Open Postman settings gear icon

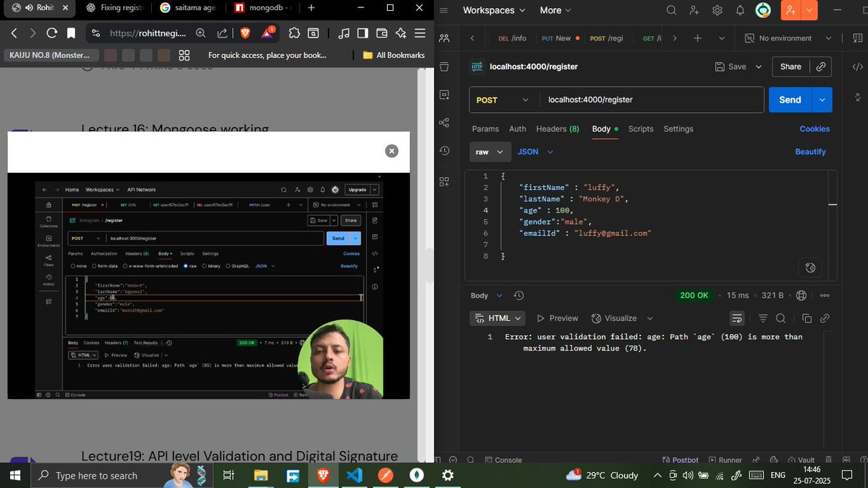[x=717, y=10]
